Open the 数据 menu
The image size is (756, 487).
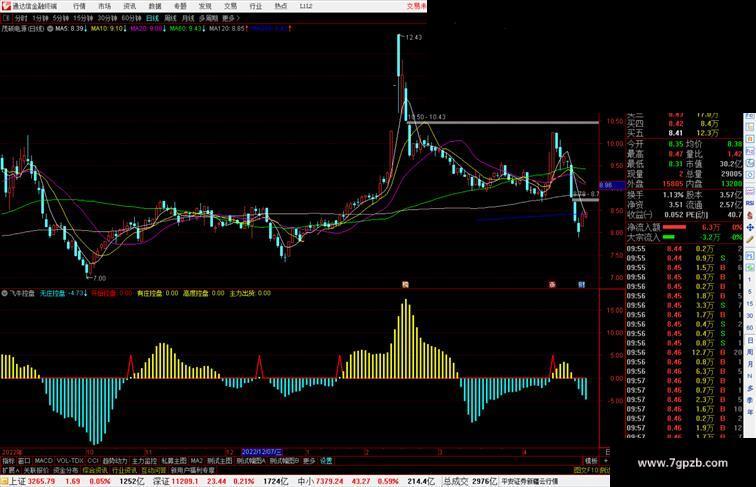(x=155, y=6)
